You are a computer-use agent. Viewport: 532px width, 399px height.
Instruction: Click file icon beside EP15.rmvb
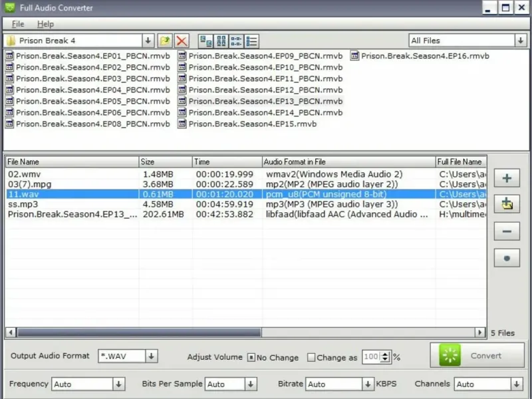pyautogui.click(x=182, y=124)
